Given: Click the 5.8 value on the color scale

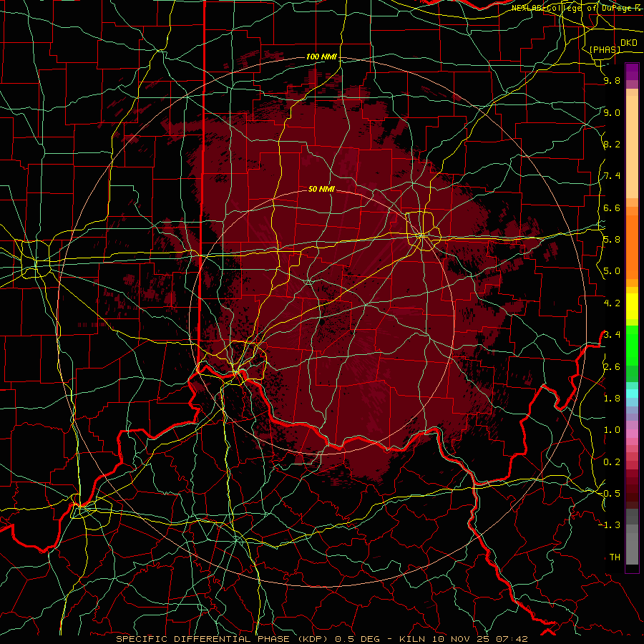Looking at the screenshot, I should tap(612, 240).
